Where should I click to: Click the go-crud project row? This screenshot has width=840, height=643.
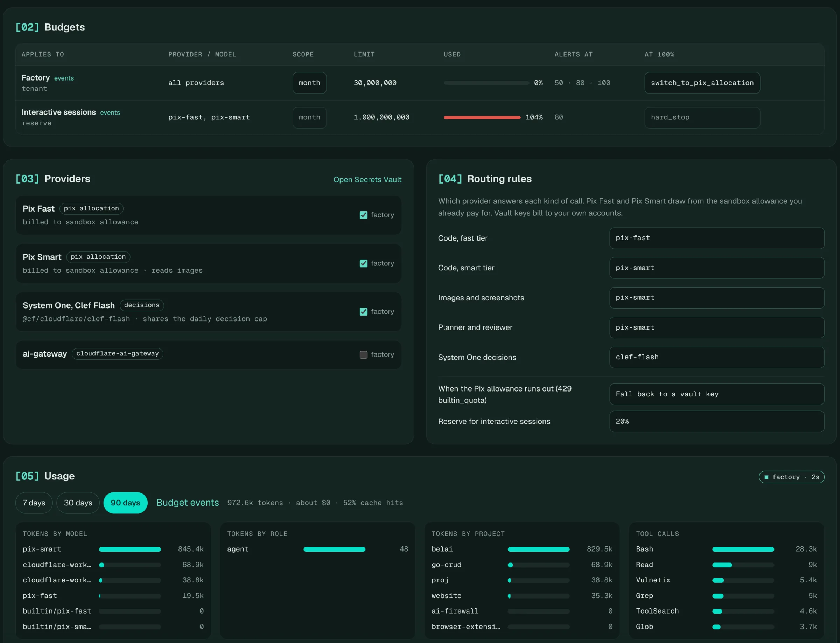(522, 565)
